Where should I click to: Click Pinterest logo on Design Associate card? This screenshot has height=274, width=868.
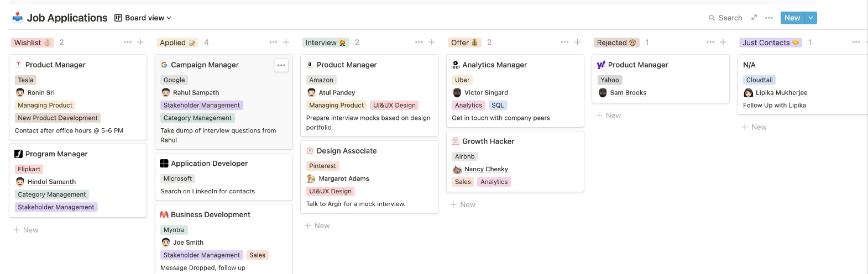point(310,151)
